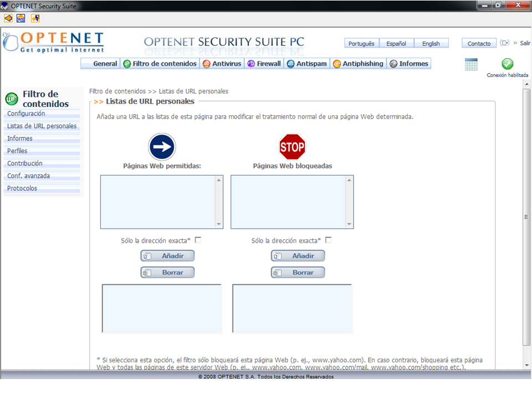Open the Firewall tab
This screenshot has width=532, height=399.
coord(264,64)
